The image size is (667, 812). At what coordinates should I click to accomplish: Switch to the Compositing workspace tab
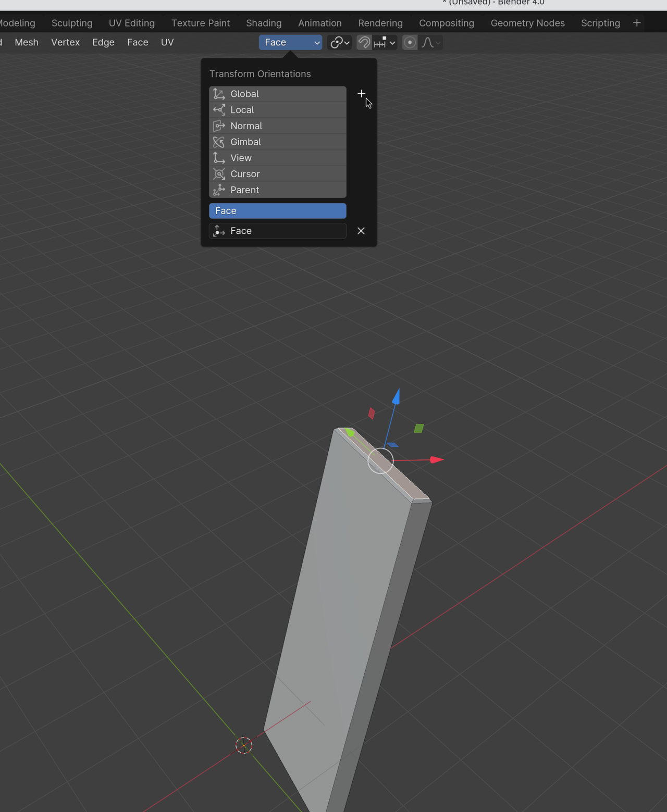447,23
